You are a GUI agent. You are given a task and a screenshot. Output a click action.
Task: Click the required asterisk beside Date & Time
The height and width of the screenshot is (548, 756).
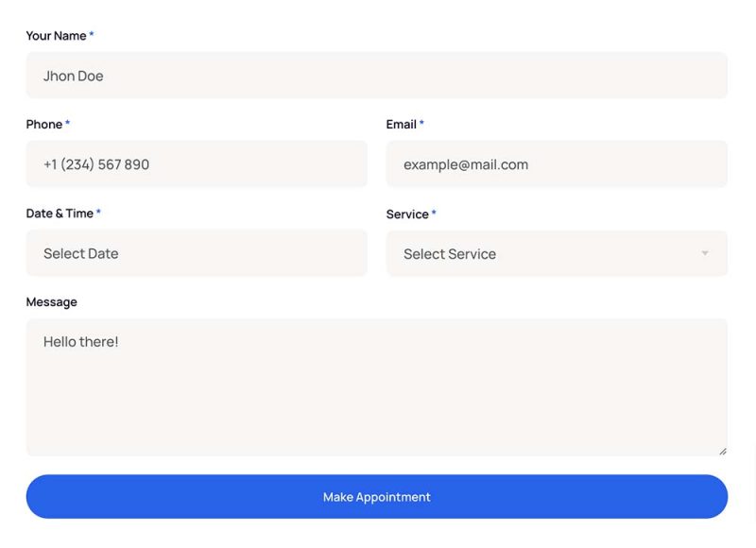[98, 213]
